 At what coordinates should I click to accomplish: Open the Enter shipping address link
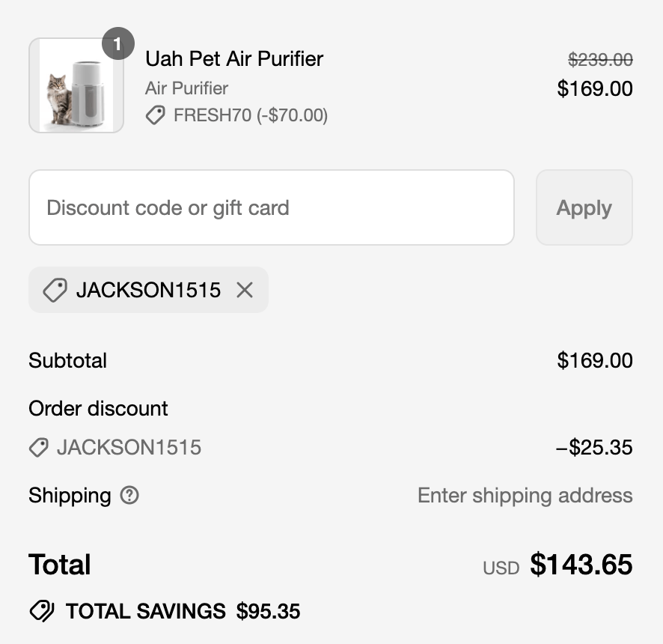[525, 495]
